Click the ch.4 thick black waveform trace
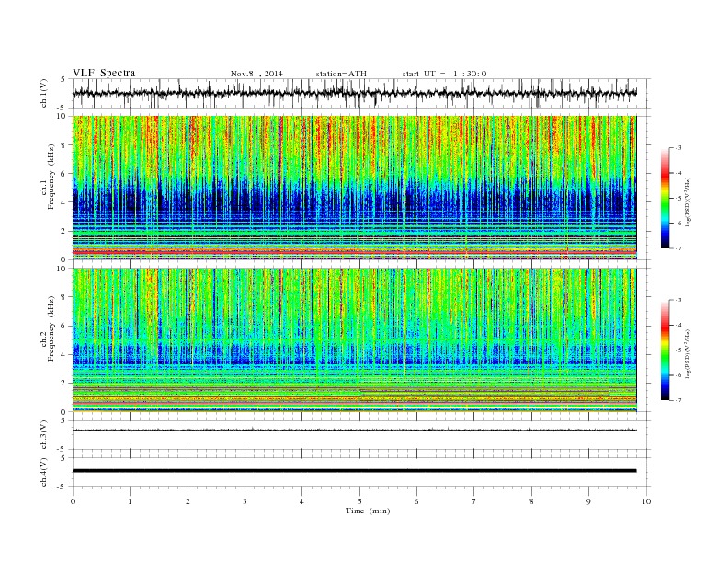728x563 pixels. point(354,471)
